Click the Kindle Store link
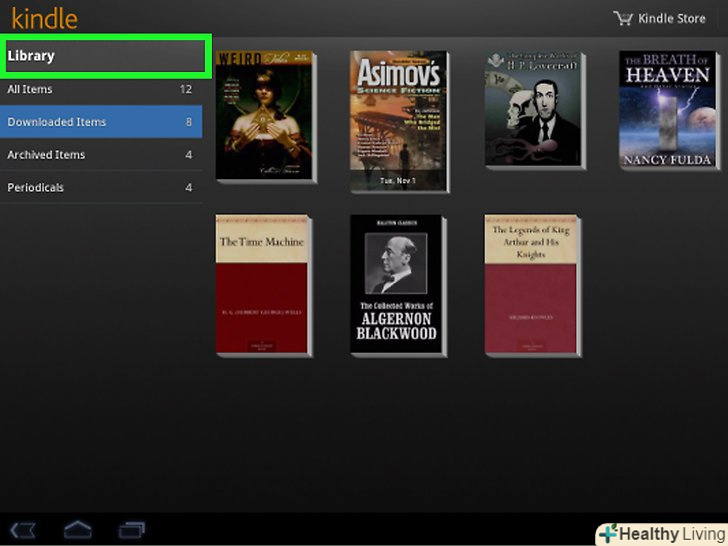The width and height of the screenshot is (728, 546). pos(671,18)
